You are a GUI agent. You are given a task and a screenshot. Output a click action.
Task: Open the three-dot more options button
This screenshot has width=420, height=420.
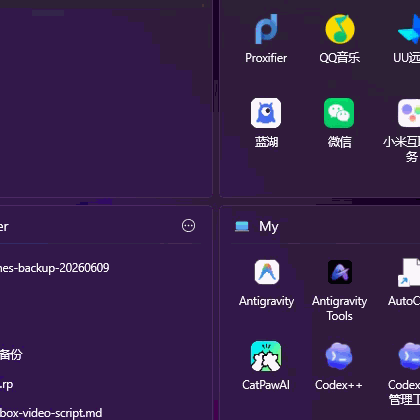(188, 226)
